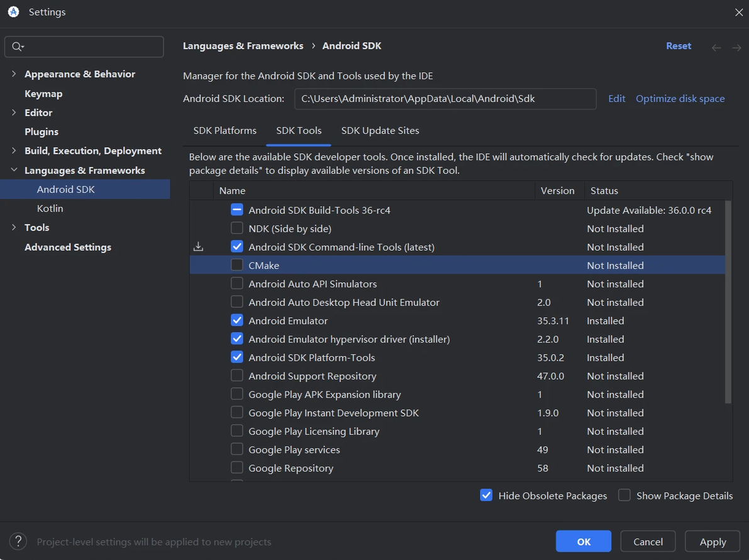Click 'Update Available: 36.0.0 rc4' status

tap(648, 211)
